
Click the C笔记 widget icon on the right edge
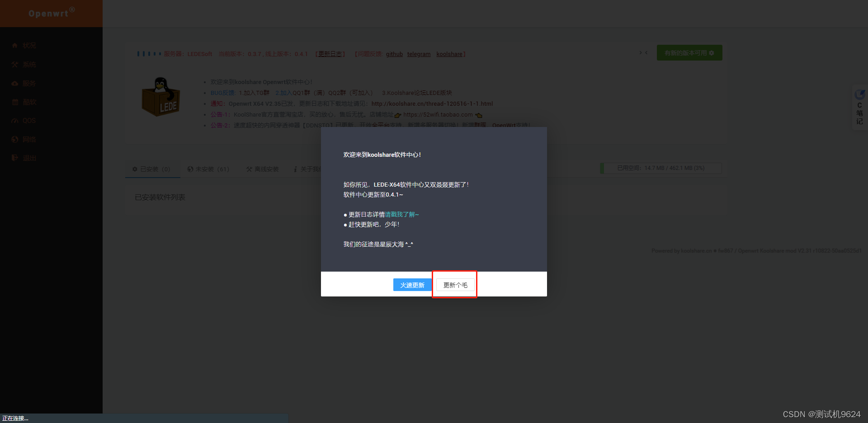coord(859,107)
